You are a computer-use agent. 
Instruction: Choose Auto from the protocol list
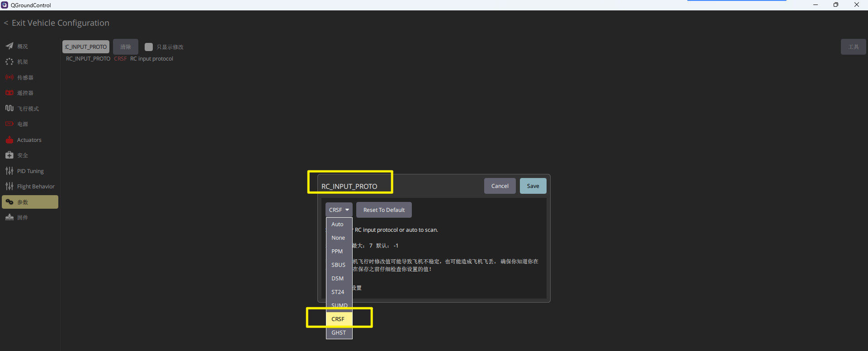(x=339, y=224)
